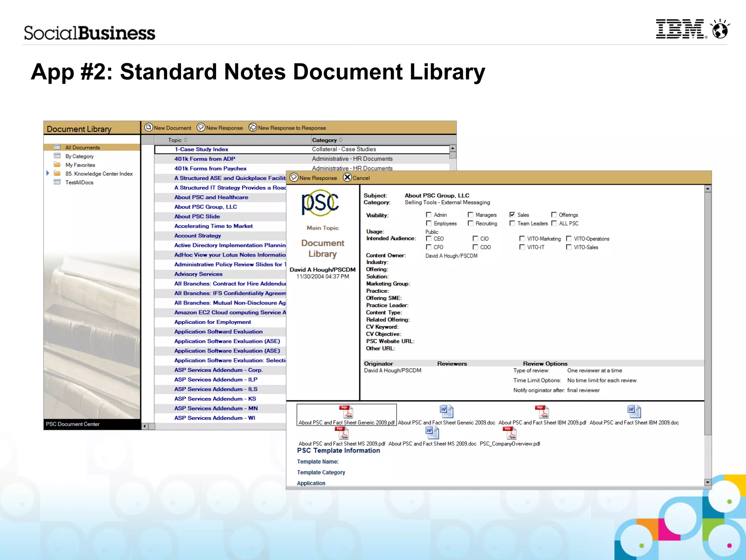Open ASP Services Addendum - WI document
The image size is (746, 560).
(215, 418)
